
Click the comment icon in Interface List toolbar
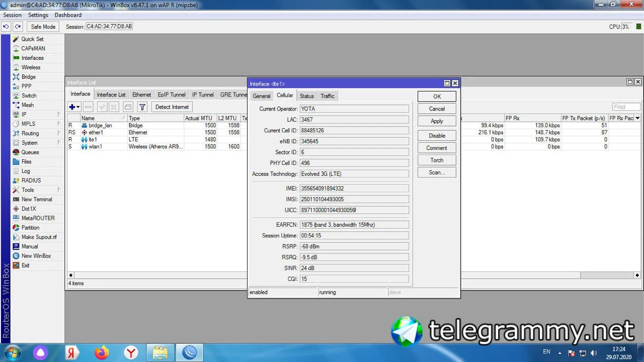(x=128, y=107)
